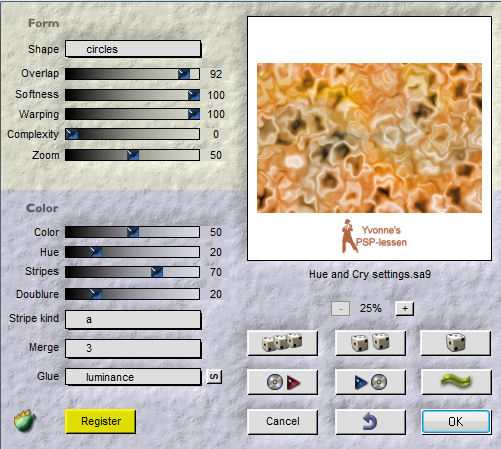The image size is (501, 449).
Task: Click the three dice randomize button
Action: pyautogui.click(x=282, y=343)
